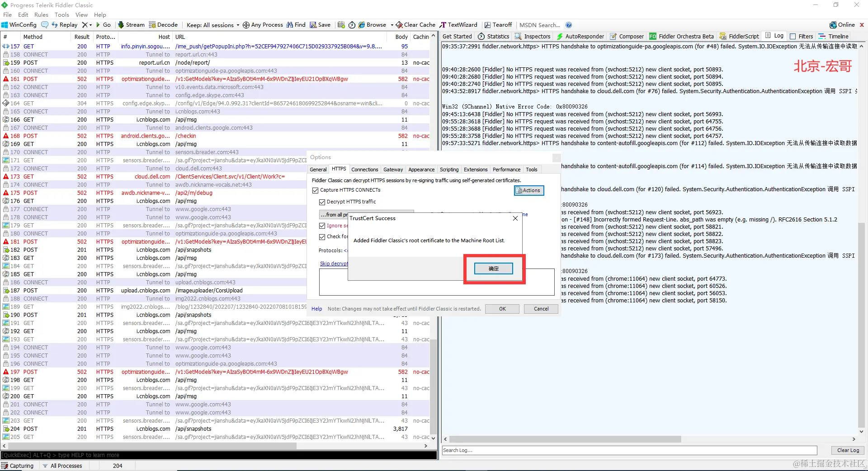
Task: Open the View menu
Action: 81,14
